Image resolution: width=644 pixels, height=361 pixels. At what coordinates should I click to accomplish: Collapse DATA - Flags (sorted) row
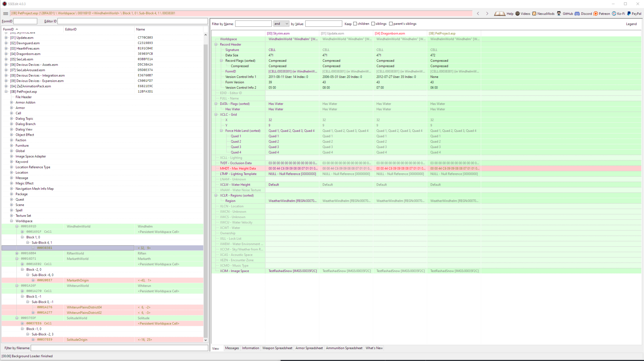point(216,104)
